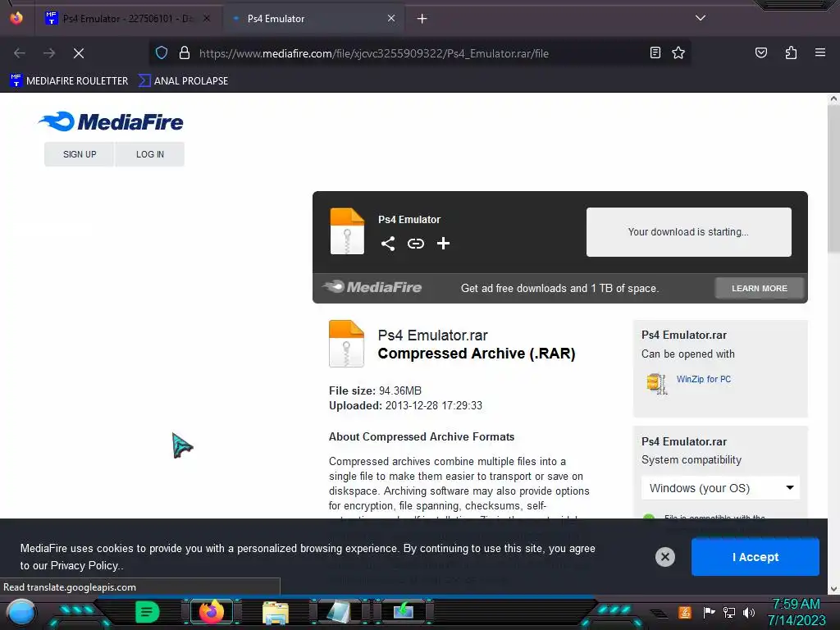Open MEDIAFIRE ROULETTER bookmark
The width and height of the screenshot is (840, 630).
(69, 81)
